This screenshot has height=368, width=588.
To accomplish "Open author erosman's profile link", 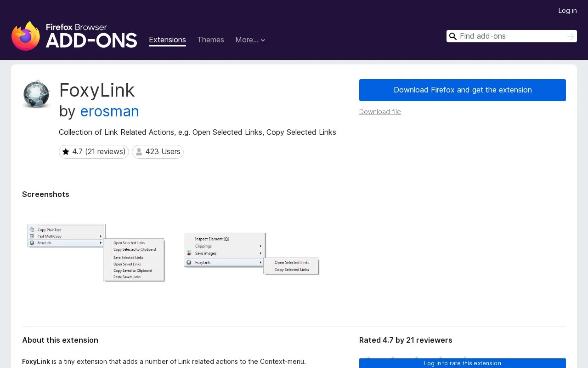I will (109, 111).
